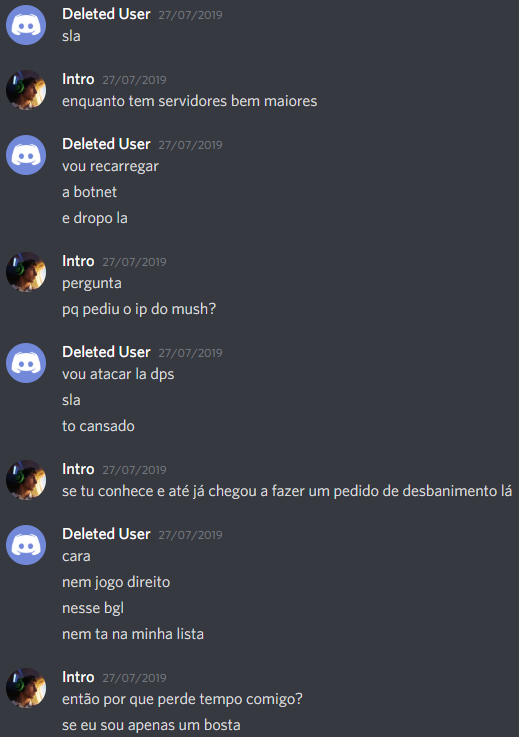This screenshot has width=519, height=737.
Task: Click the Deleted User avatar near 'vou atacar la dps'
Action: pyautogui.click(x=26, y=363)
